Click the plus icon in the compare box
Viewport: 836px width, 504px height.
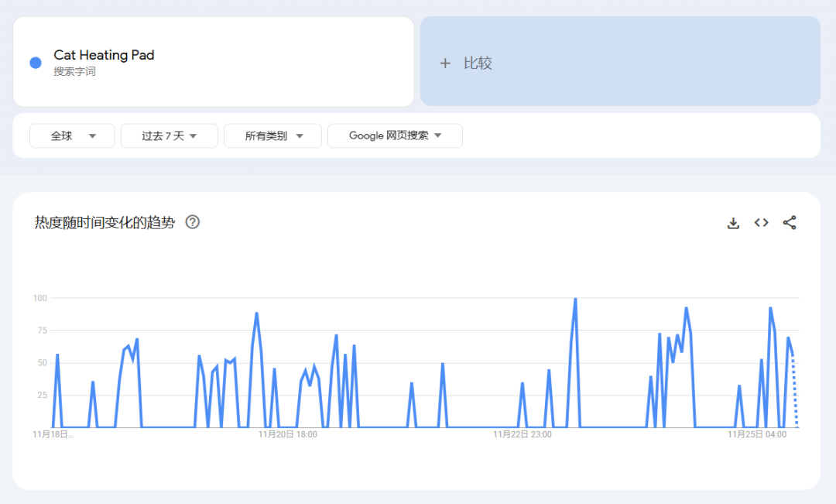pos(445,63)
